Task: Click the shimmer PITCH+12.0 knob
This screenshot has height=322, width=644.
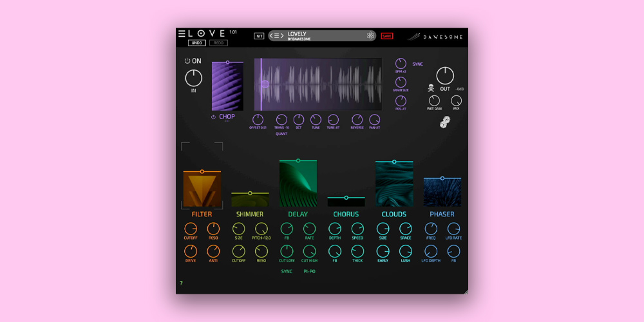Action: (261, 229)
